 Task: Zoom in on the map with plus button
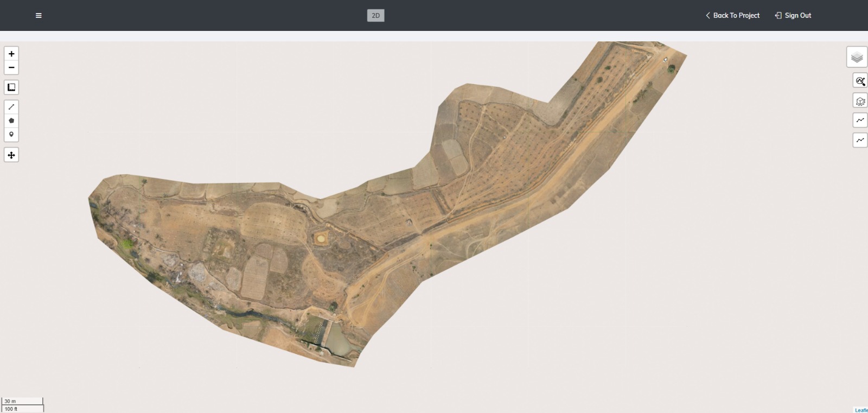(11, 54)
